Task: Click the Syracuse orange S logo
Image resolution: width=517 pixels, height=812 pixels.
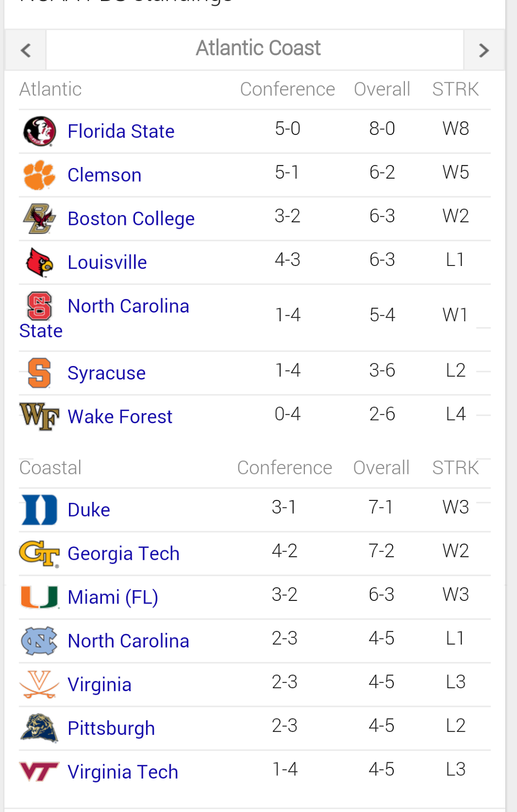Action: 40,373
